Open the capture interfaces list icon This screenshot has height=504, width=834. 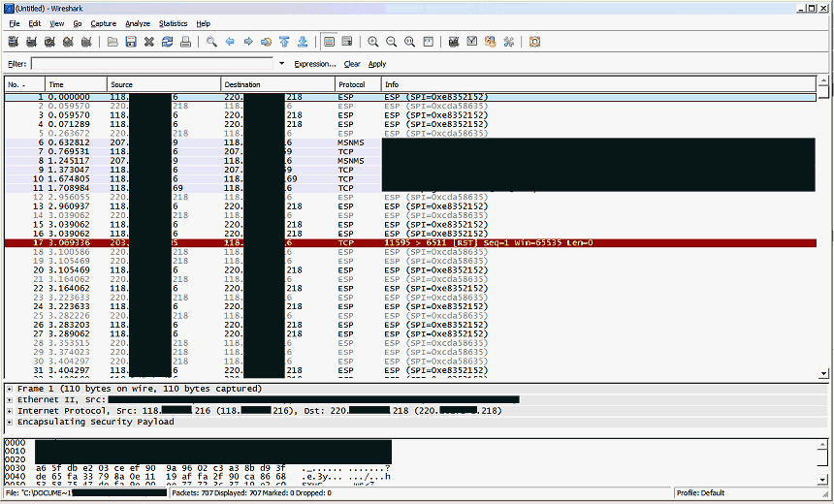point(13,42)
